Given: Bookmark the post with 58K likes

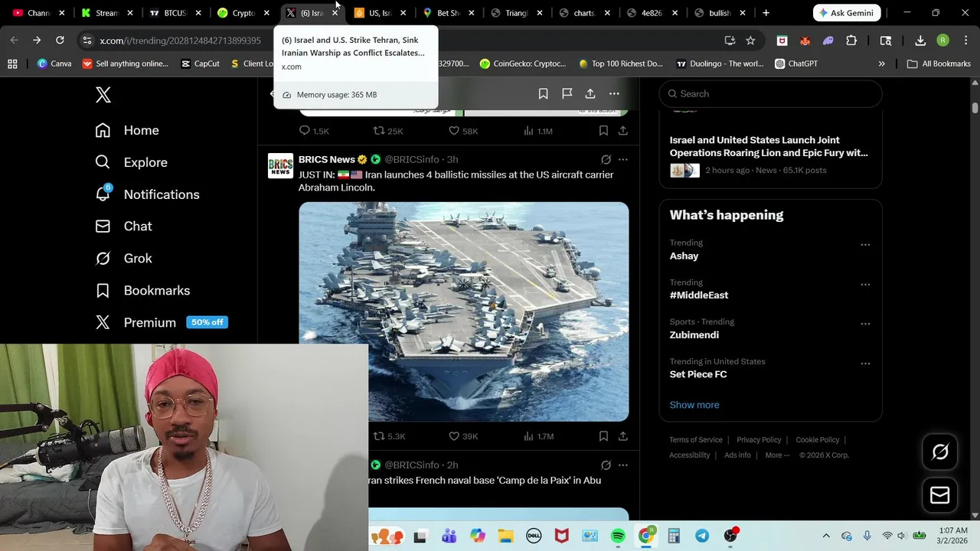Looking at the screenshot, I should 603,131.
